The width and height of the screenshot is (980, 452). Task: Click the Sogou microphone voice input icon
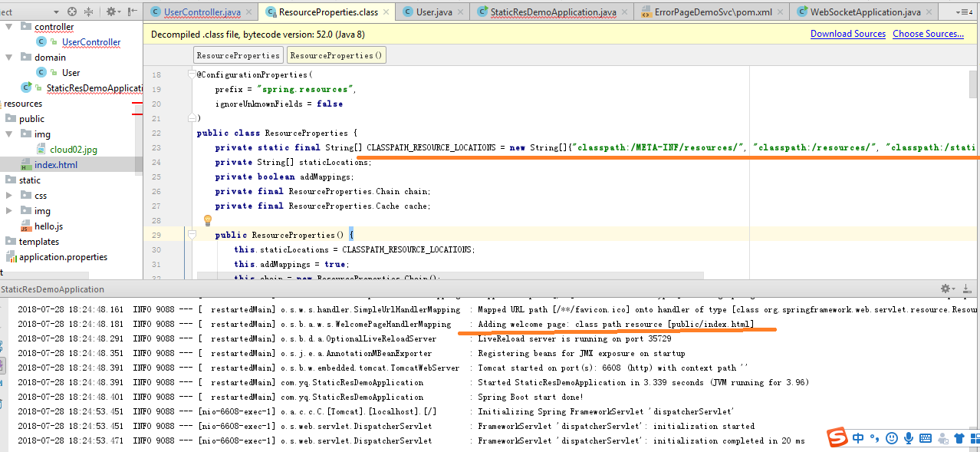pos(909,438)
